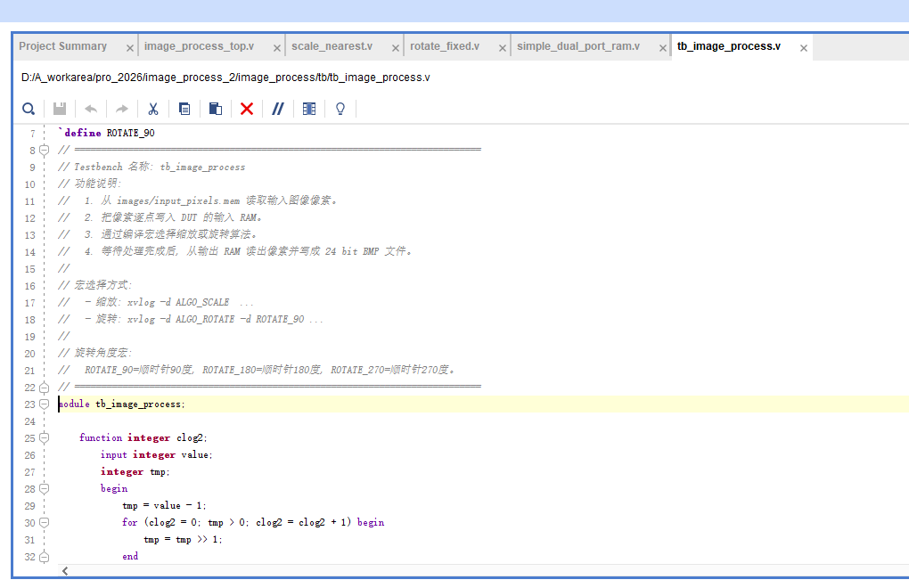The height and width of the screenshot is (588, 909).
Task: Place cursor on 'input integer value;' line
Action: click(x=157, y=455)
